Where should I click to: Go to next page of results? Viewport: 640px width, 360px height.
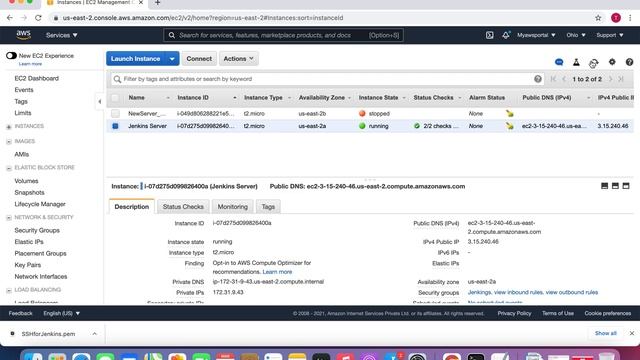click(x=611, y=79)
